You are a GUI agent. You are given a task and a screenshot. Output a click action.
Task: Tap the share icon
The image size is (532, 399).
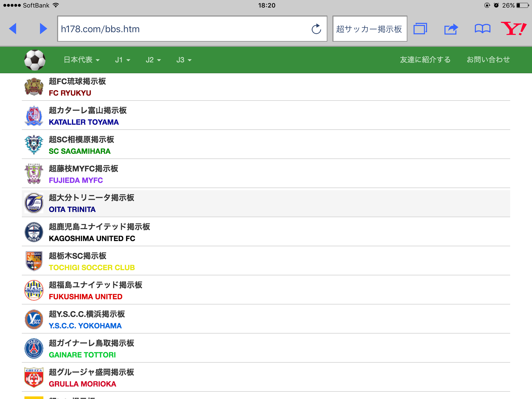click(x=451, y=29)
